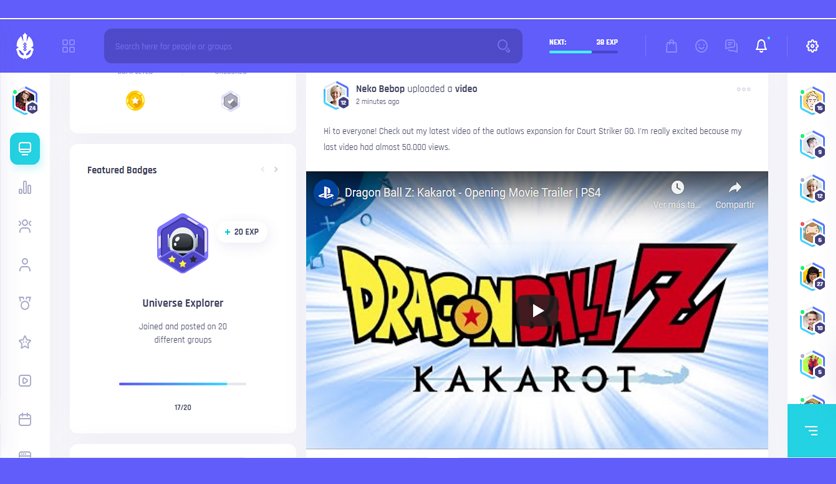Open the Dragon Ball Z: Kakarot video title link

(x=473, y=192)
